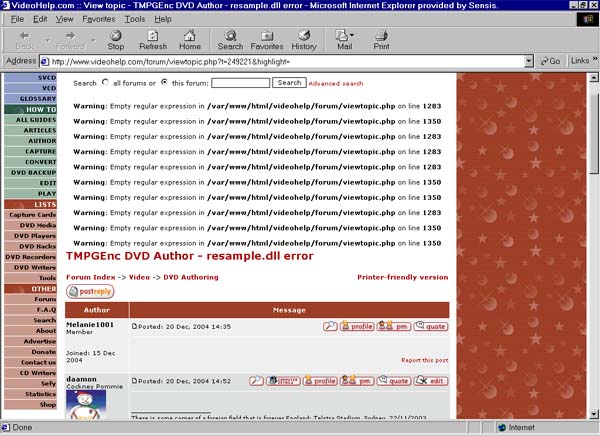Click Report this post link

(x=424, y=360)
